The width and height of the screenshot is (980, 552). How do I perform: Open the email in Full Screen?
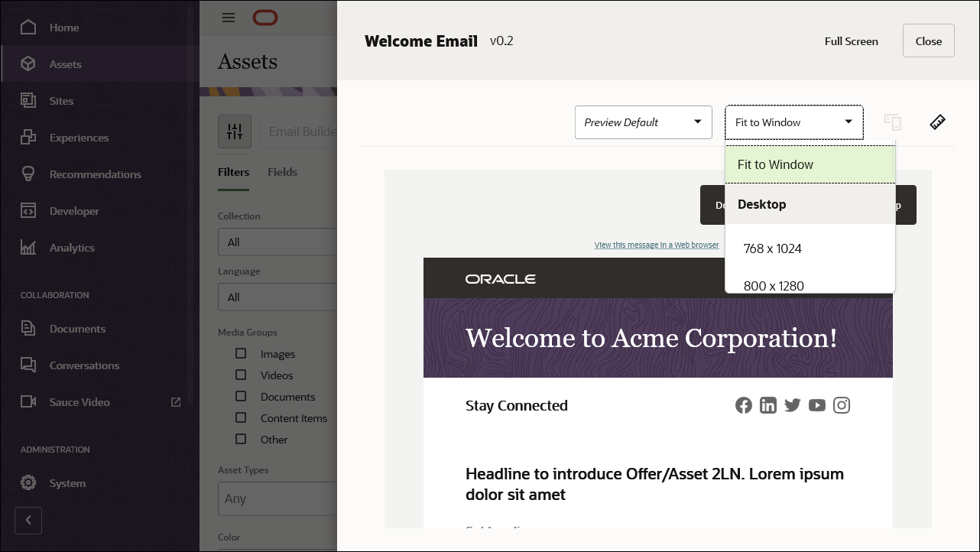851,41
